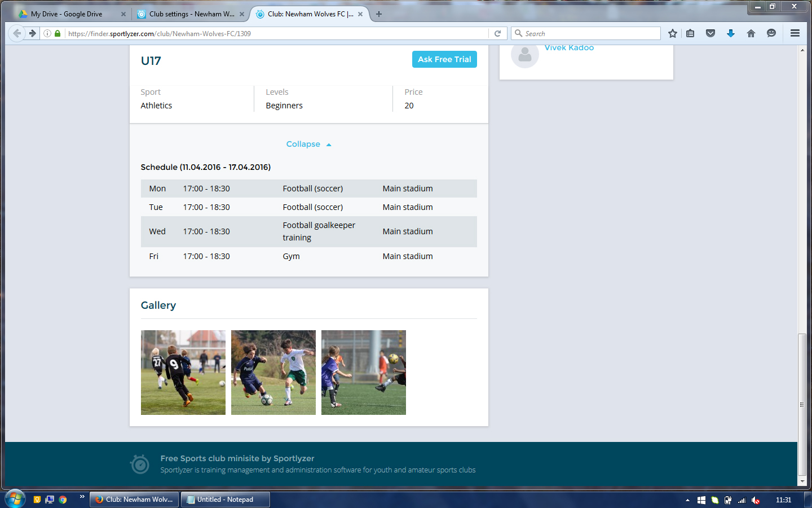Open the reading list icon

pos(690,33)
